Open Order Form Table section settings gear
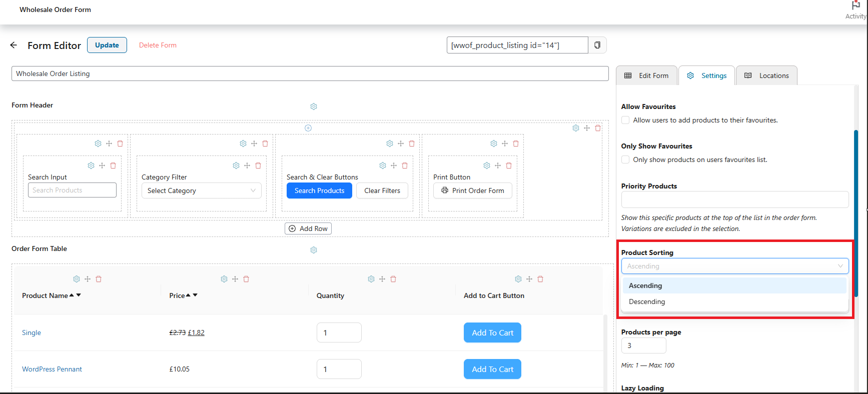 click(x=314, y=250)
